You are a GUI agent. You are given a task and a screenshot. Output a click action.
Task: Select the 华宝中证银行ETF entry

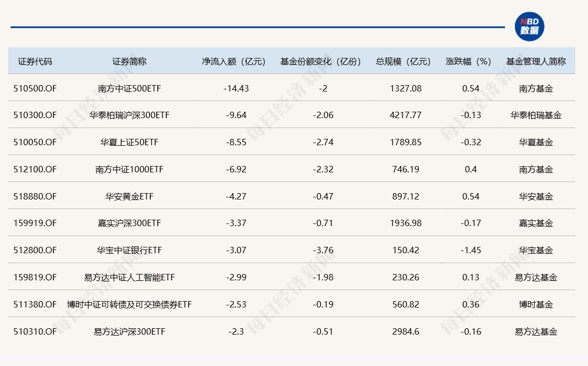(x=129, y=250)
